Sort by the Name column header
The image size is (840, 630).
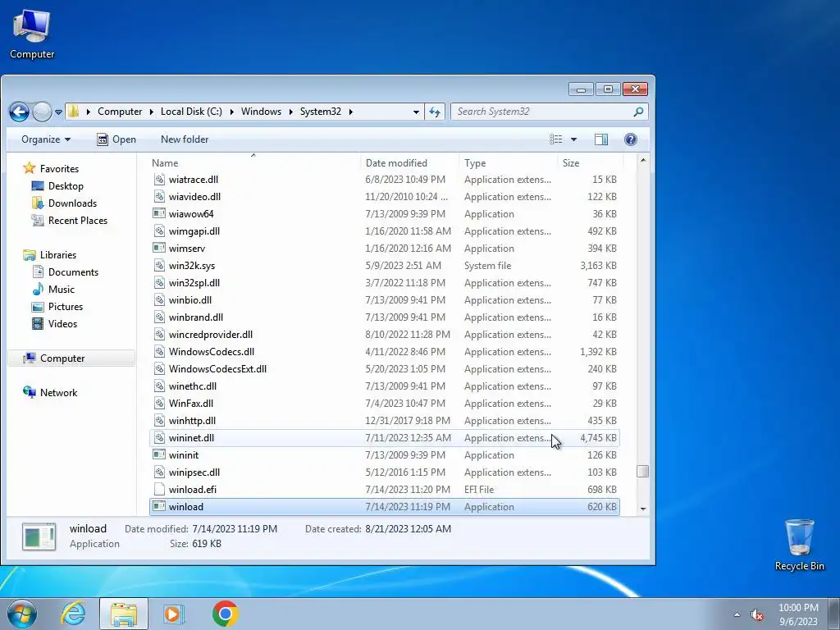254,163
